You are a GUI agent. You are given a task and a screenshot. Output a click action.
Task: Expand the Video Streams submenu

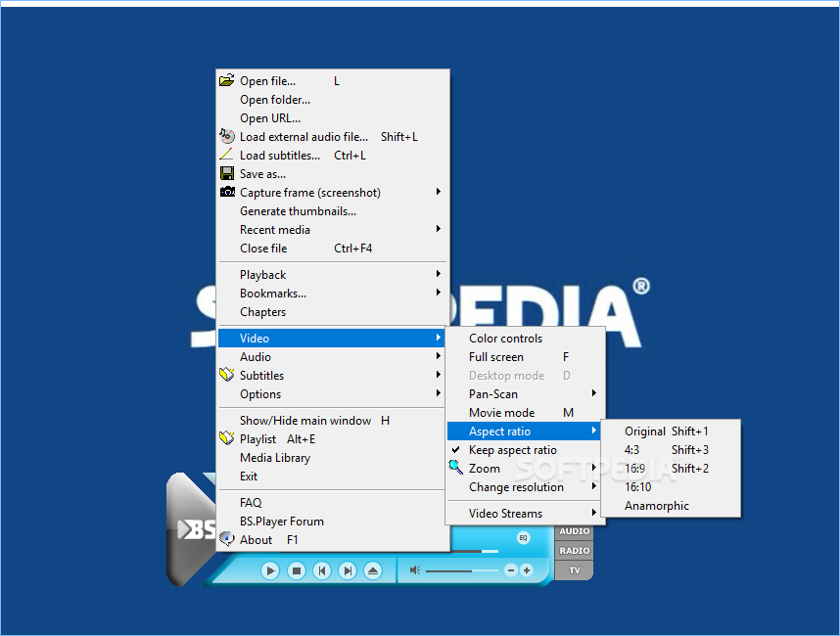524,514
